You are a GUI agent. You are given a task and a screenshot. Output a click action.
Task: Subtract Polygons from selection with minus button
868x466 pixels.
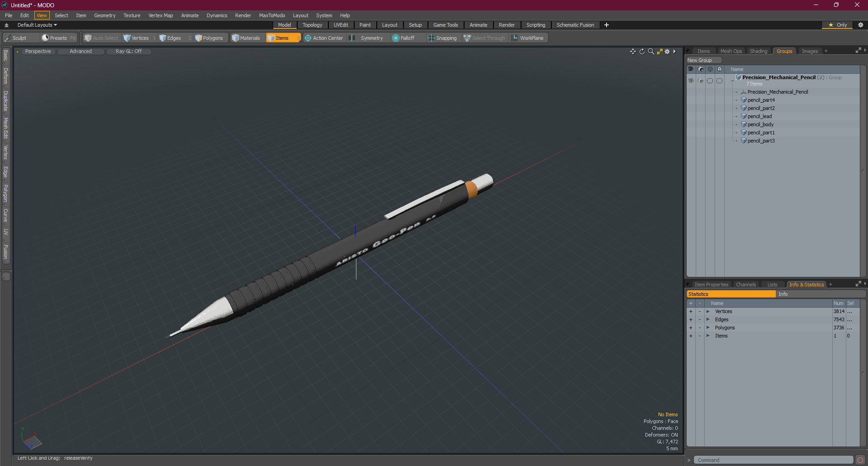(700, 328)
